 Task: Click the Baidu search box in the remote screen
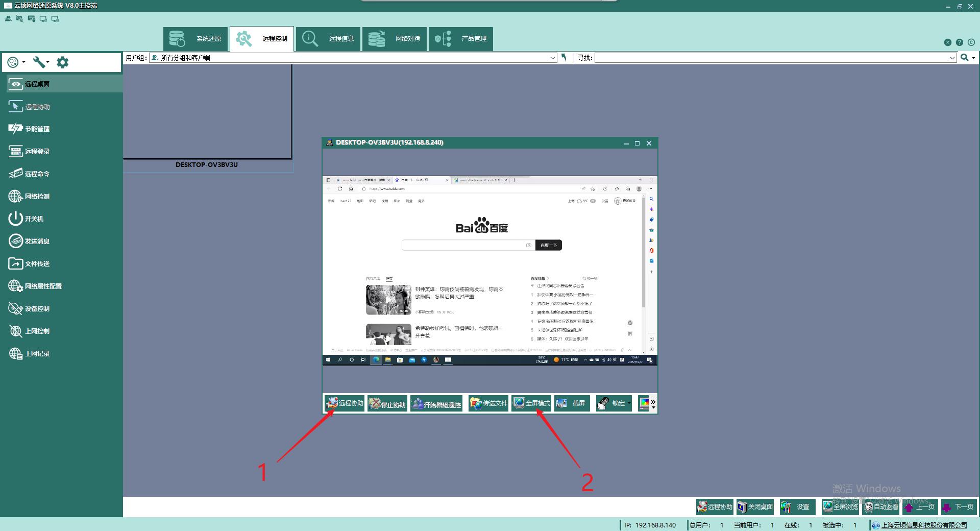tap(468, 245)
